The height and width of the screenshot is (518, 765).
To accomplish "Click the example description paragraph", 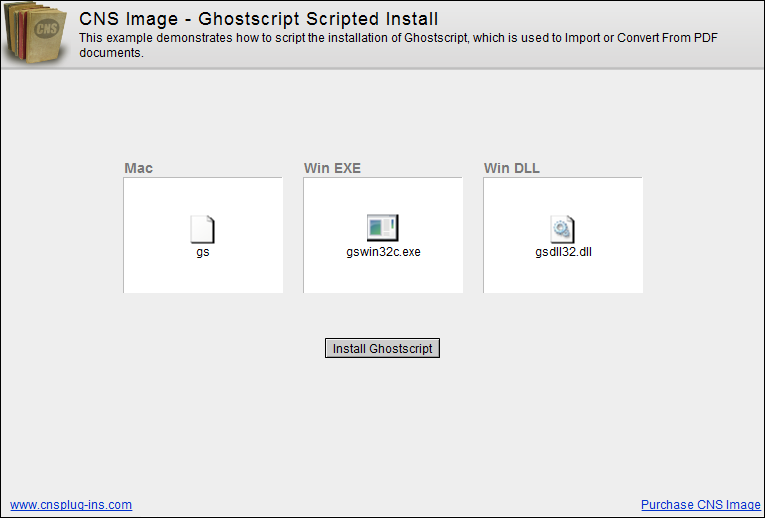I will tap(398, 45).
